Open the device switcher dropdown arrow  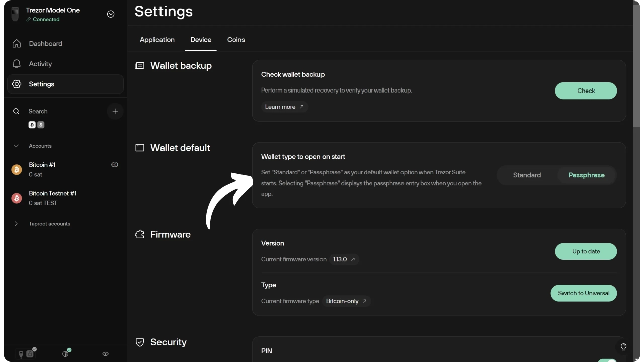pyautogui.click(x=111, y=14)
